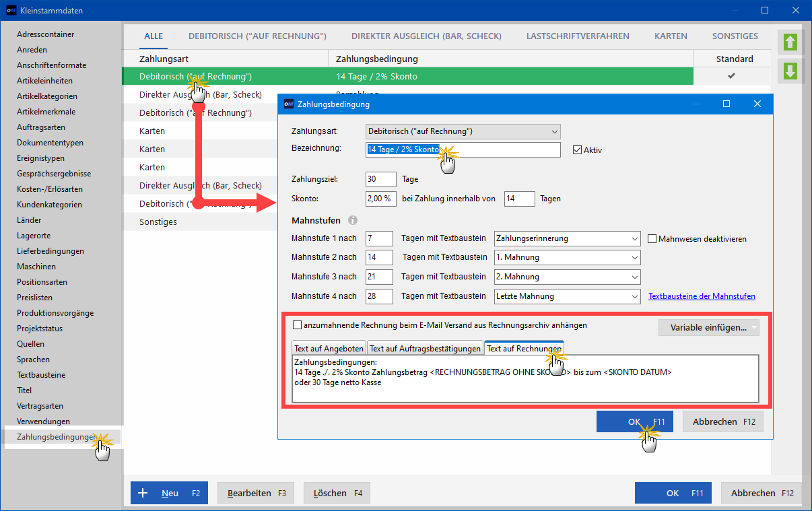Open the KARTEN tab
The image size is (812, 511).
coord(671,36)
